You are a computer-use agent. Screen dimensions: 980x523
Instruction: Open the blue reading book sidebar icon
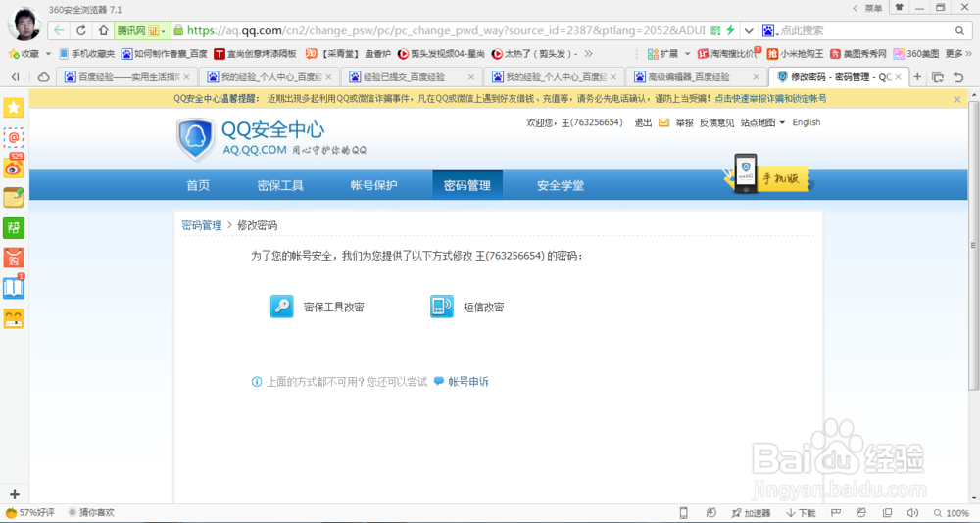pos(14,287)
